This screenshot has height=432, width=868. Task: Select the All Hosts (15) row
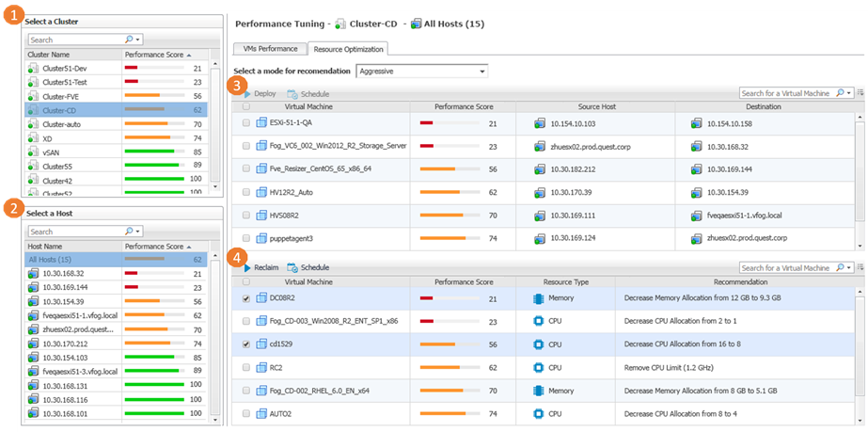coord(117,259)
